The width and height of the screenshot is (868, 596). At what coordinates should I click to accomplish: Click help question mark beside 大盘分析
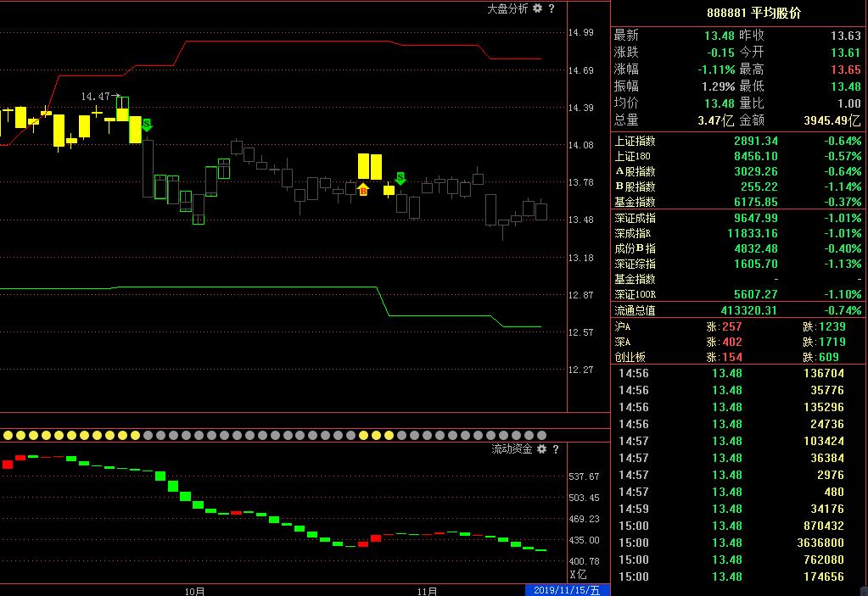[552, 8]
